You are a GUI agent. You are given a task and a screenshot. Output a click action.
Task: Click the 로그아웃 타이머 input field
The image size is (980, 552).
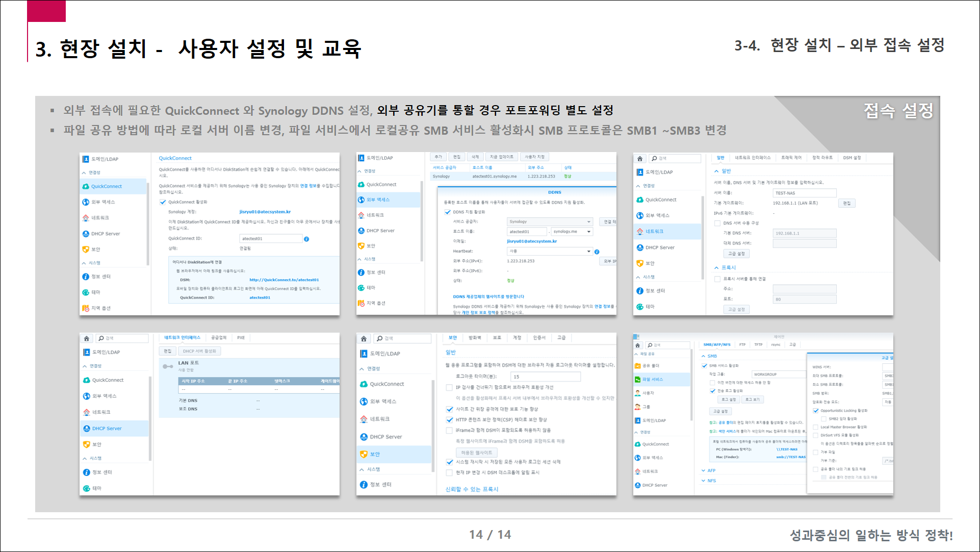point(545,377)
